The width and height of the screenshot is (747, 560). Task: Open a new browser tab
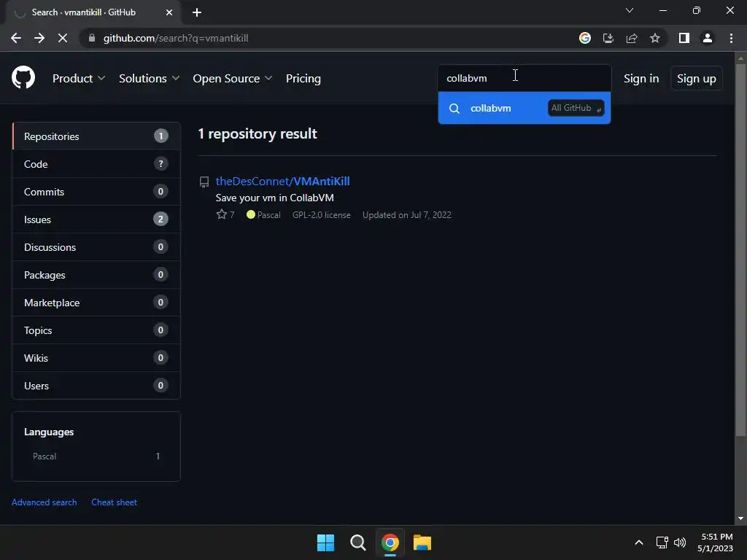click(197, 12)
